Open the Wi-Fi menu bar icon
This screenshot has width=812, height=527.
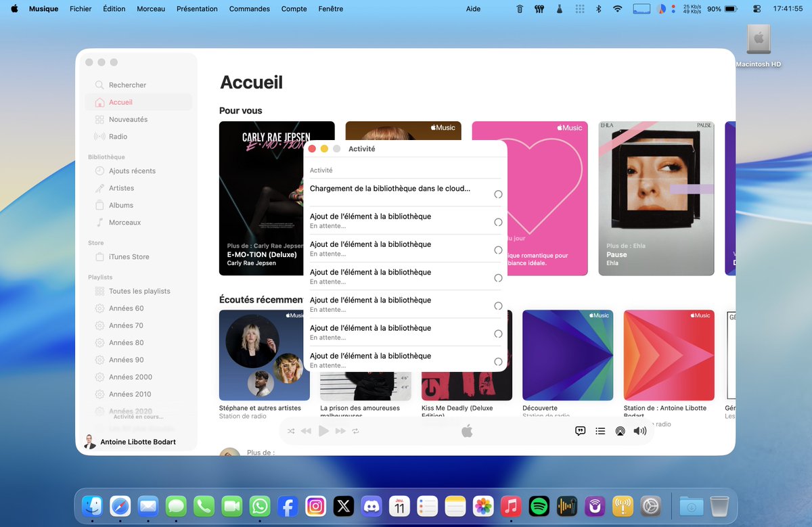[617, 9]
